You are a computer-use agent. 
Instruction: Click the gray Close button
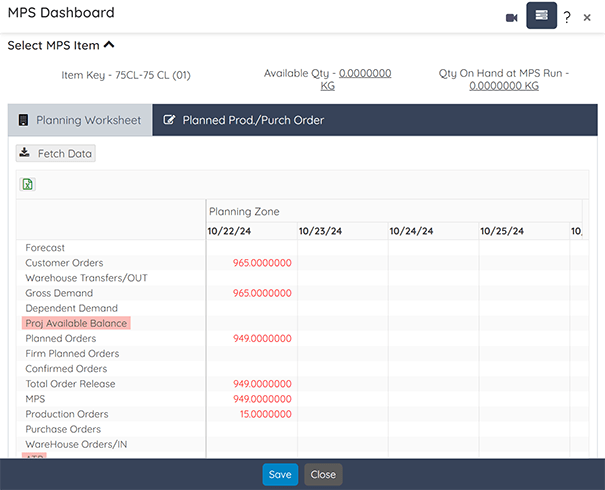[323, 475]
